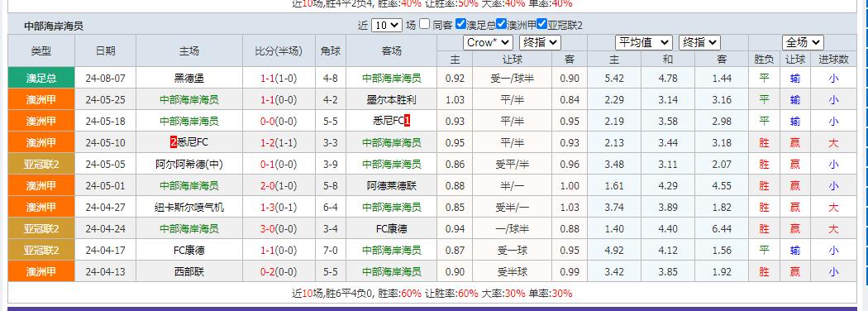Open the 全场 dropdown
The width and height of the screenshot is (868, 311).
(x=803, y=43)
